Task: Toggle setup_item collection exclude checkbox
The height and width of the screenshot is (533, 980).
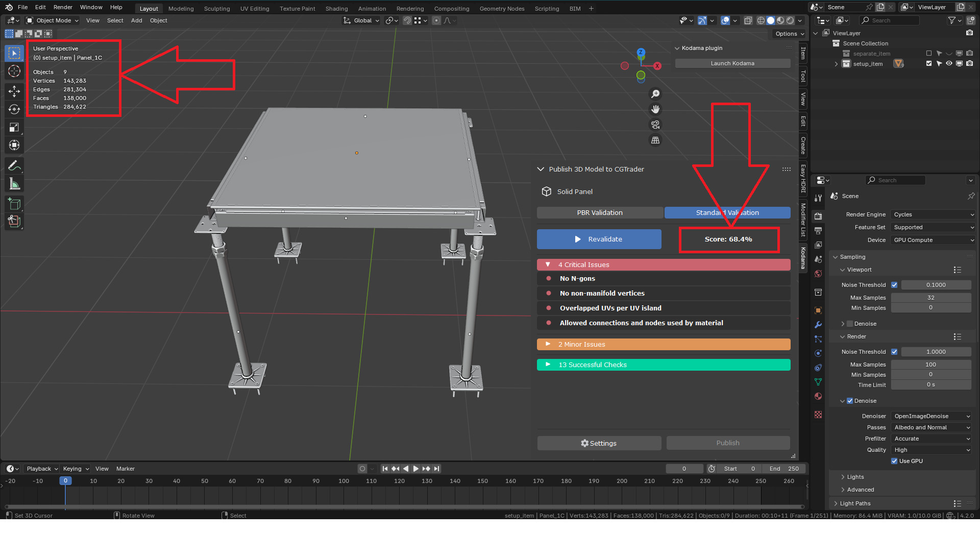Action: click(x=929, y=64)
